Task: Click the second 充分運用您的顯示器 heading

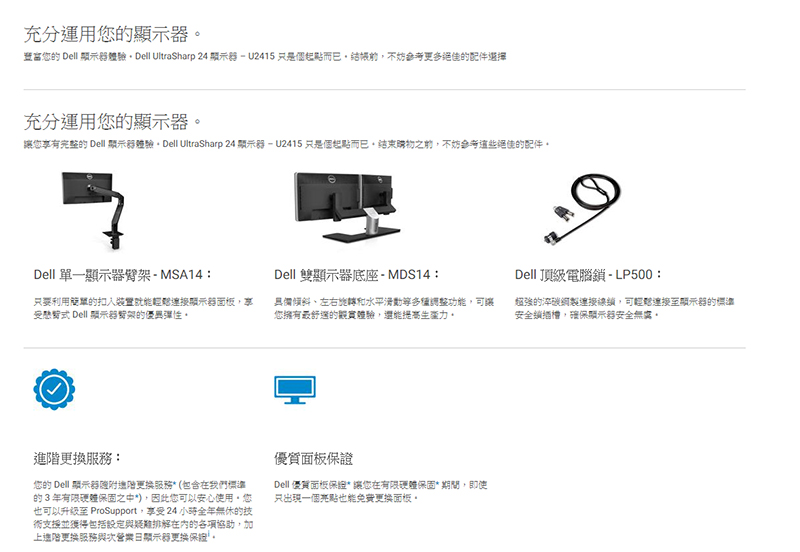Action: [x=112, y=122]
